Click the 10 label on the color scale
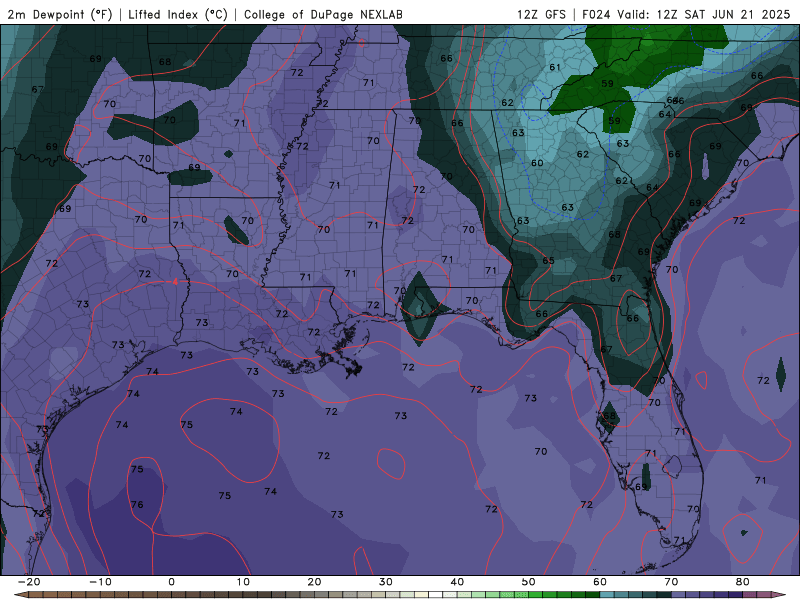 click(243, 582)
